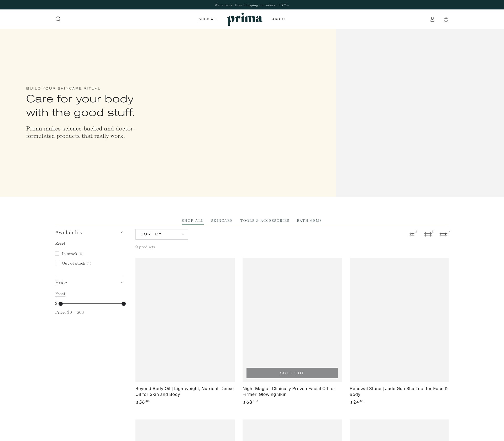504x441 pixels.
Task: Open the shopping bag cart icon
Action: point(446,19)
